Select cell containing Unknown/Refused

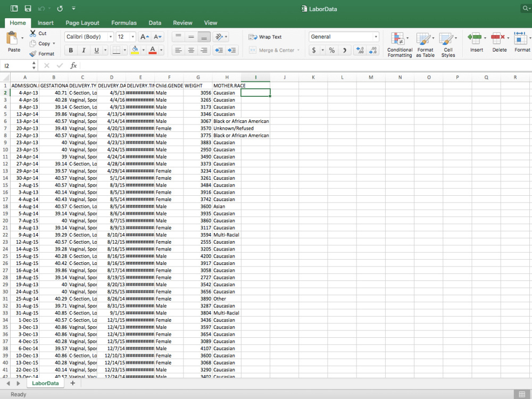pyautogui.click(x=227, y=128)
